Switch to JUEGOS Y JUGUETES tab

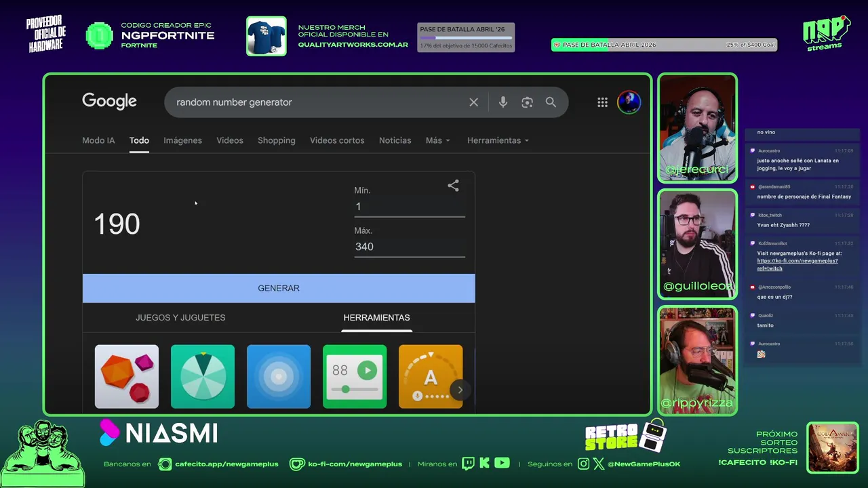180,317
